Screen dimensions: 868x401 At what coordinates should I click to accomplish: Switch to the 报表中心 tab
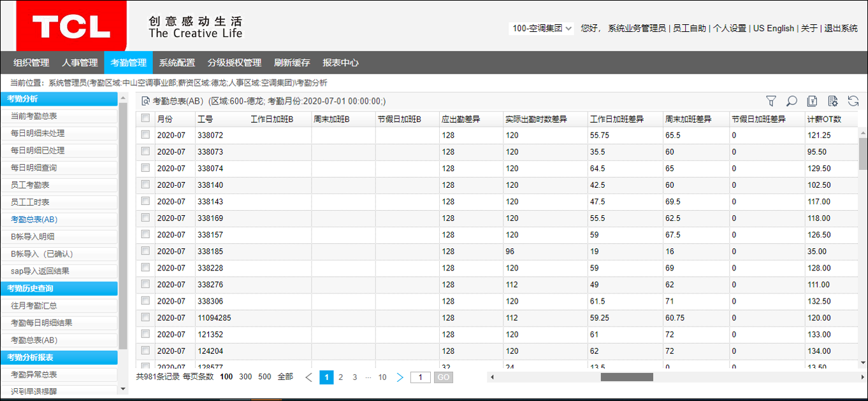click(x=340, y=62)
